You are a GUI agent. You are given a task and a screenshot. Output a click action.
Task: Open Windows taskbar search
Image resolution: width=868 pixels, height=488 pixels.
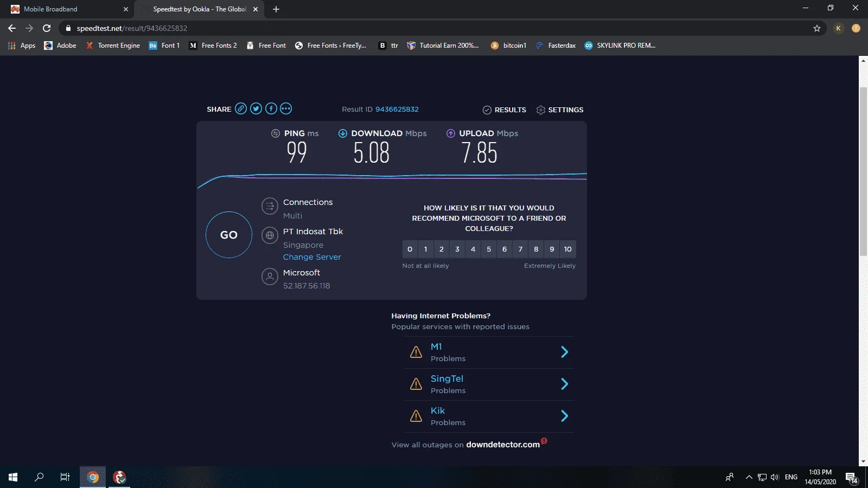click(x=39, y=477)
